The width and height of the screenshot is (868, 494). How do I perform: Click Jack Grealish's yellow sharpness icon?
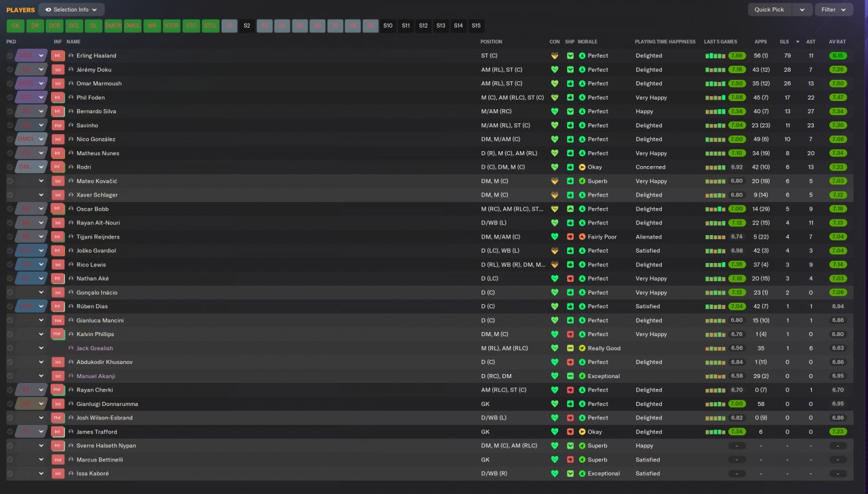pyautogui.click(x=570, y=348)
